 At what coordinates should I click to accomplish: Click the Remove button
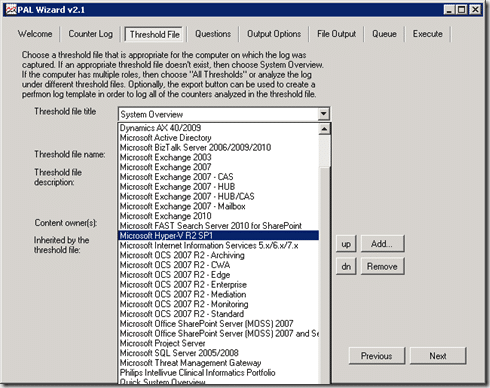tap(382, 266)
